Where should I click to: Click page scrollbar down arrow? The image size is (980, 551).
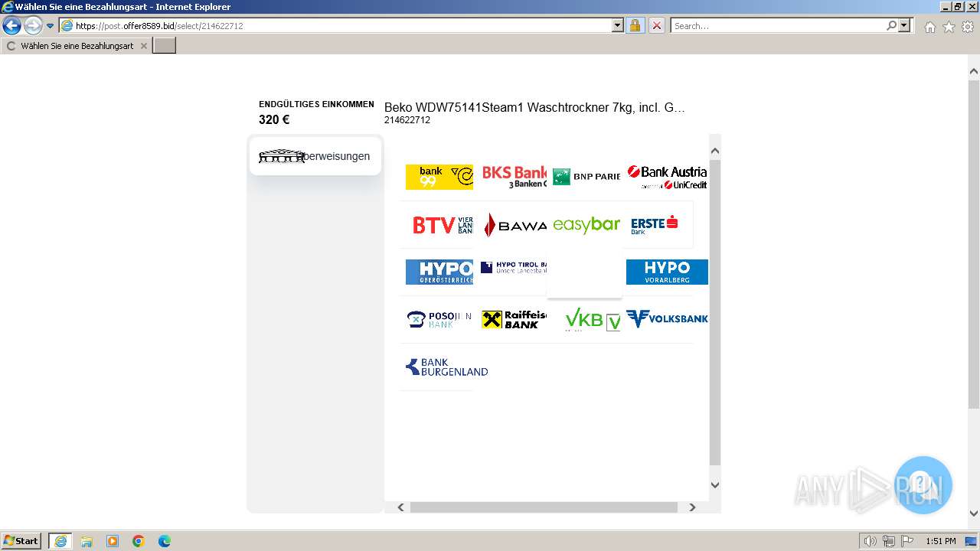coord(974,514)
